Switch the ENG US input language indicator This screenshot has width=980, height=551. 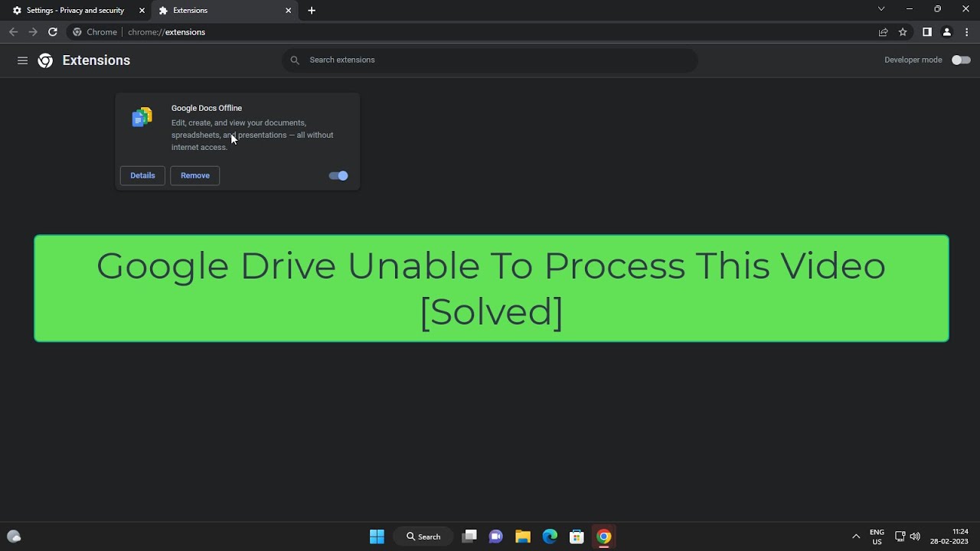point(877,536)
